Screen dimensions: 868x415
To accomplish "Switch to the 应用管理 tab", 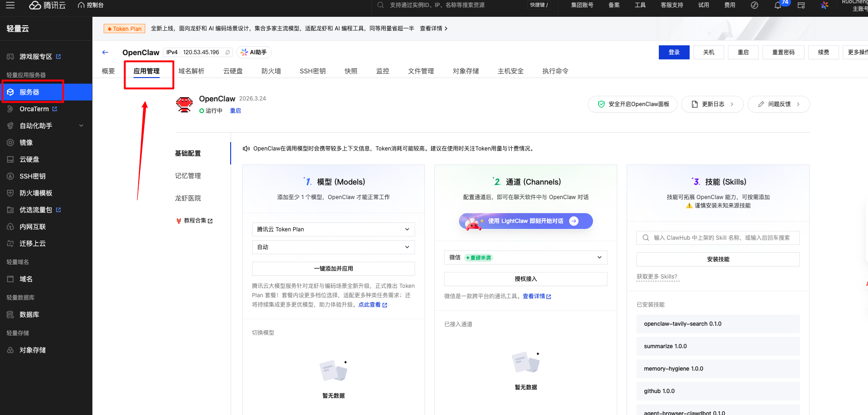I will [x=147, y=71].
